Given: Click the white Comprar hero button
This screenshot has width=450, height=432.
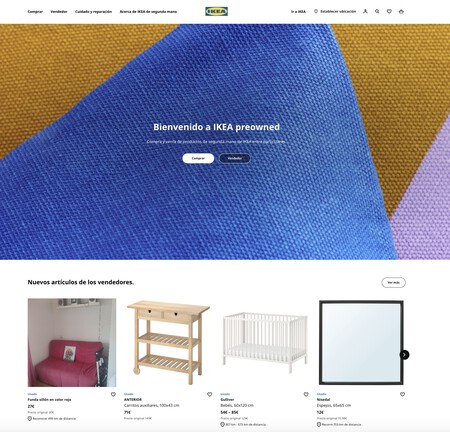Looking at the screenshot, I should (198, 158).
